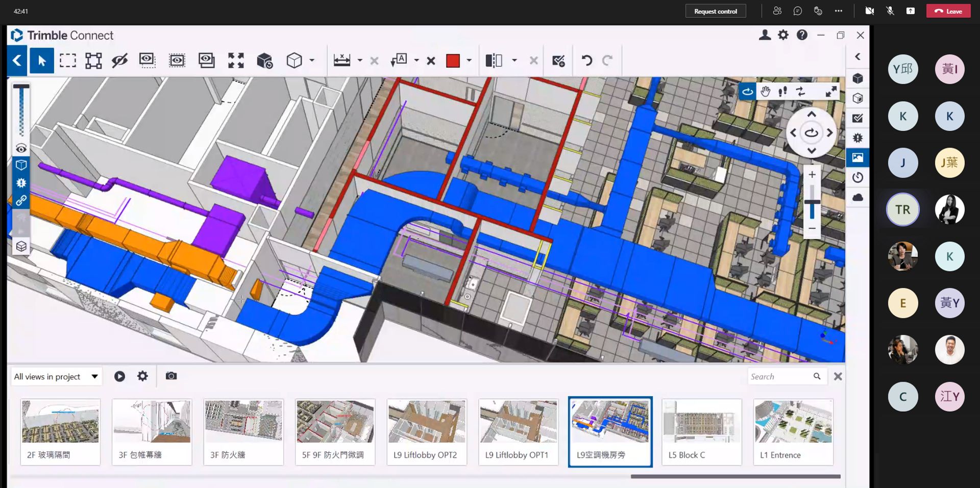
Task: Click the fit-to-view zoom extents icon
Action: (236, 61)
